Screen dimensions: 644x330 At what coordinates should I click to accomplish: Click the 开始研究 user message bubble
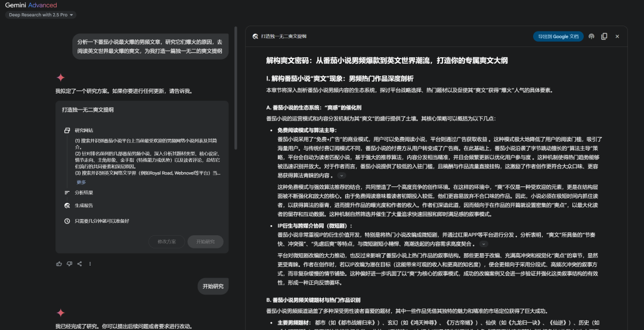coord(213,286)
